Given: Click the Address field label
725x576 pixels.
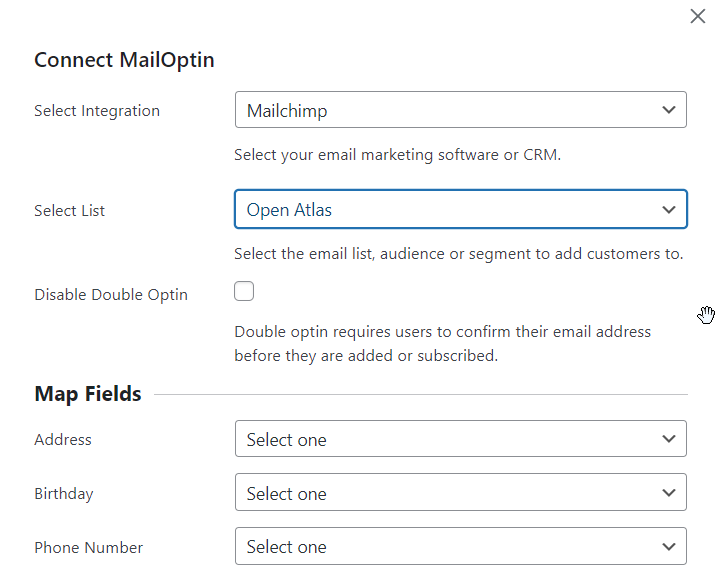Looking at the screenshot, I should 63,440.
